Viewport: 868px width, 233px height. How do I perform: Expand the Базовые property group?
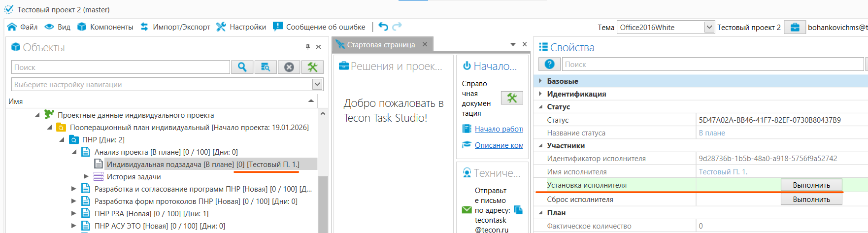tap(540, 81)
